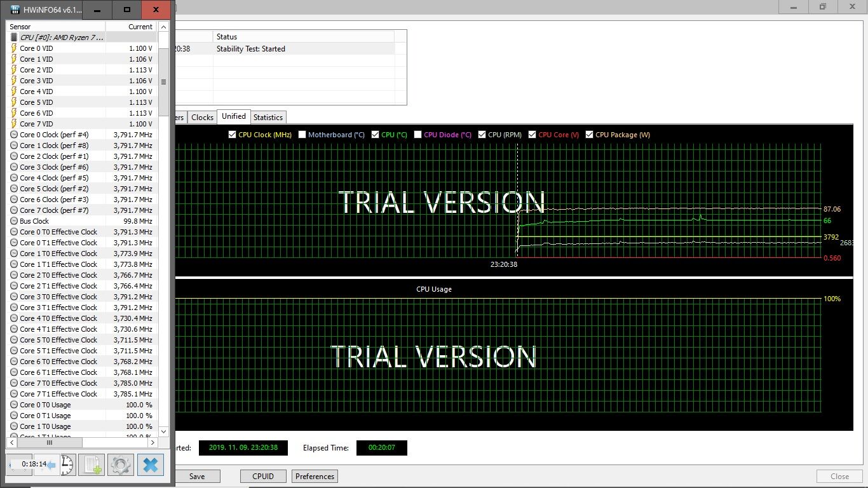Screen dimensions: 868x488
Task: Click the icon beside Core 5 Clock (perf #2)
Action: pos(14,189)
